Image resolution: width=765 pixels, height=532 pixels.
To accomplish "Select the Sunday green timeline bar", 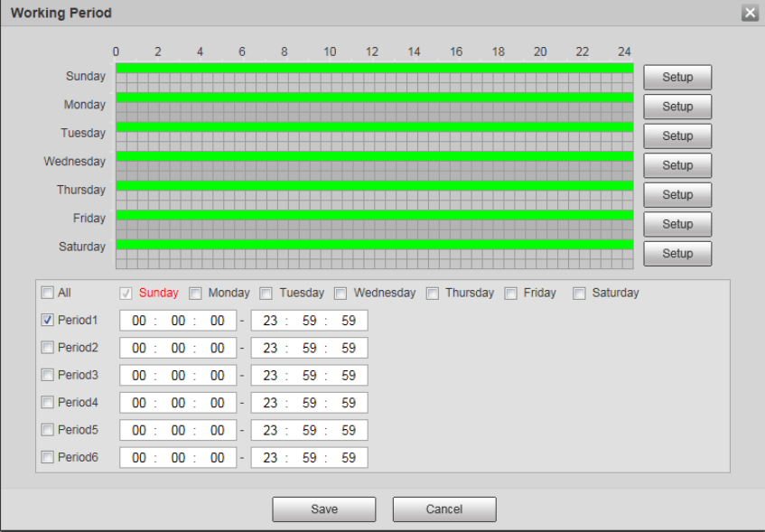I will pyautogui.click(x=375, y=68).
